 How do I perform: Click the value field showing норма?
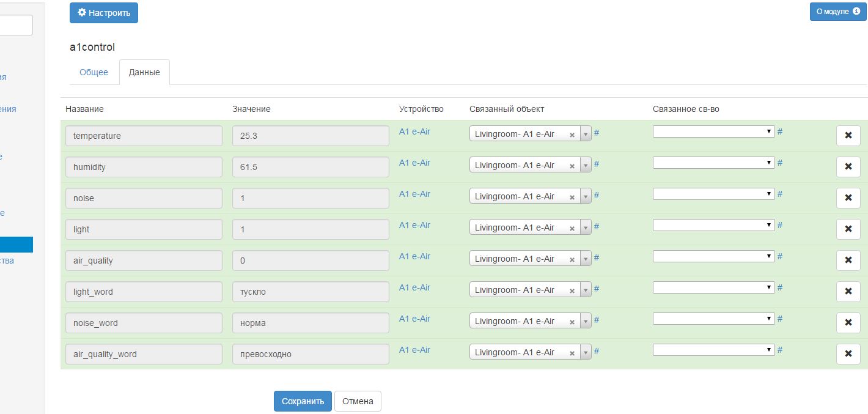pos(311,323)
